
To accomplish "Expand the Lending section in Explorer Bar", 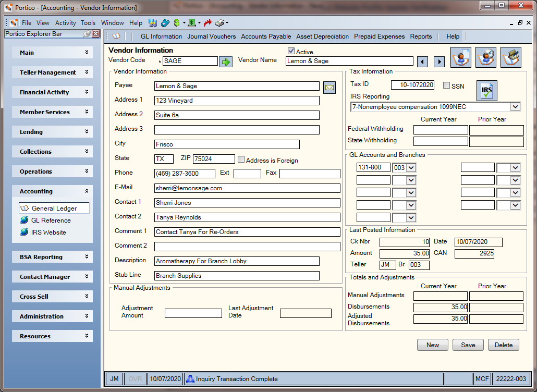I will (x=53, y=132).
